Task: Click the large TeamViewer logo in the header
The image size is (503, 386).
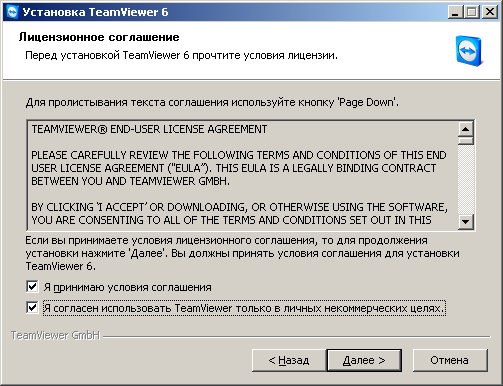Action: (x=469, y=51)
